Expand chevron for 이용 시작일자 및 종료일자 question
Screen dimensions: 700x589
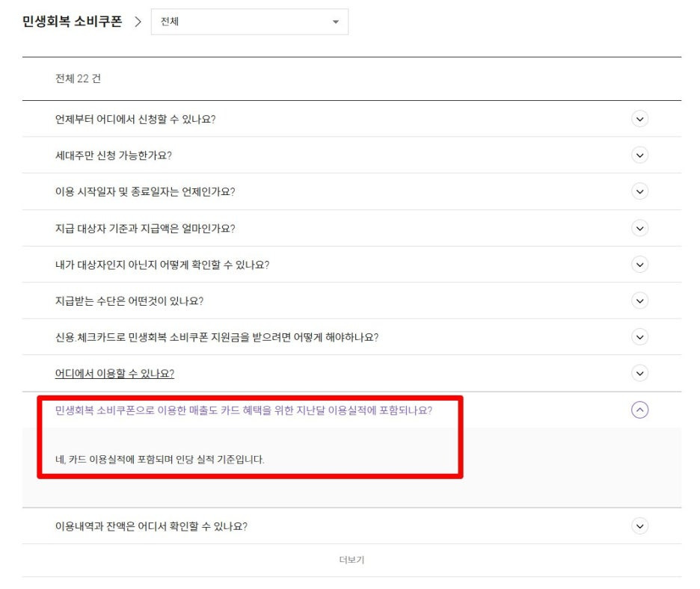[x=639, y=191]
